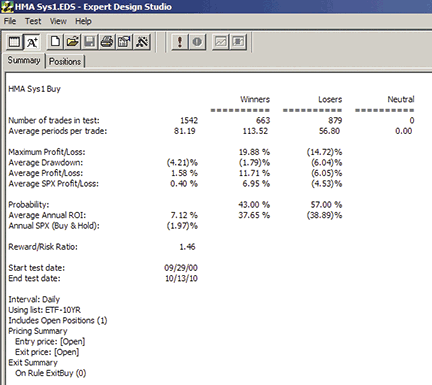
Task: Run the test with the red exclamation icon
Action: click(x=180, y=42)
